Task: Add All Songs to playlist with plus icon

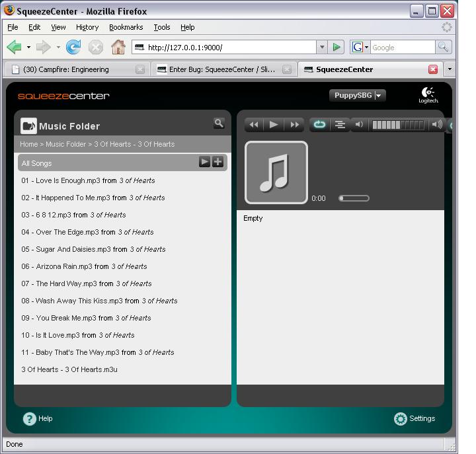Action: (218, 163)
